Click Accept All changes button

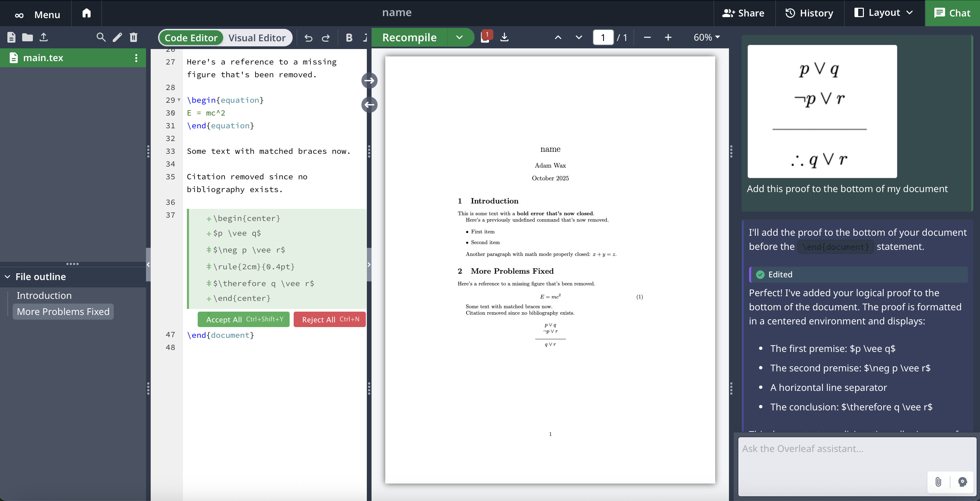click(x=243, y=319)
